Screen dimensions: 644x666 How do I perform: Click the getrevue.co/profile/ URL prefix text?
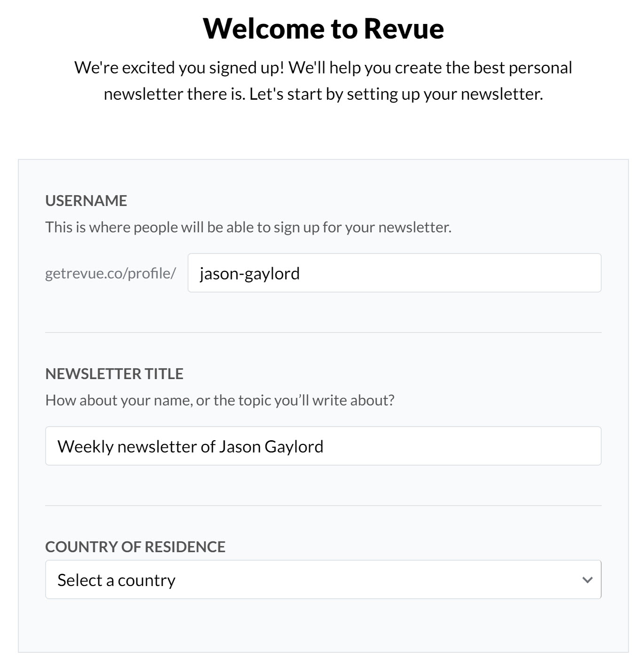(x=110, y=273)
